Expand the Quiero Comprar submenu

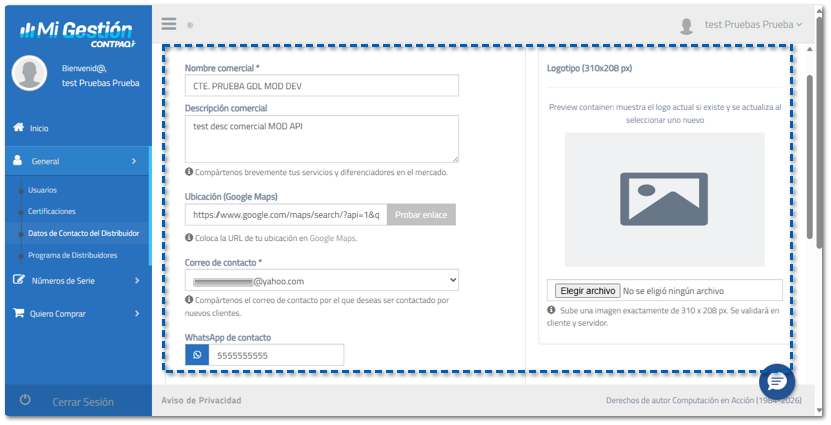click(x=136, y=313)
